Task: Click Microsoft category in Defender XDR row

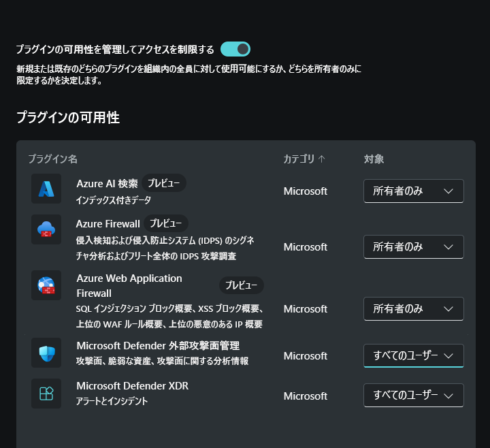Action: pos(306,396)
